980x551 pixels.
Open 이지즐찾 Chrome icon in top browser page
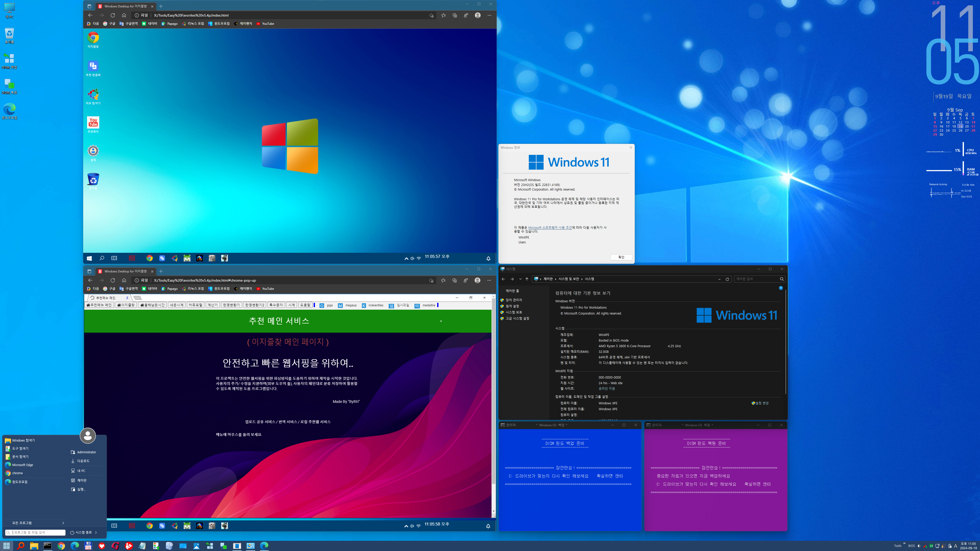[x=93, y=40]
